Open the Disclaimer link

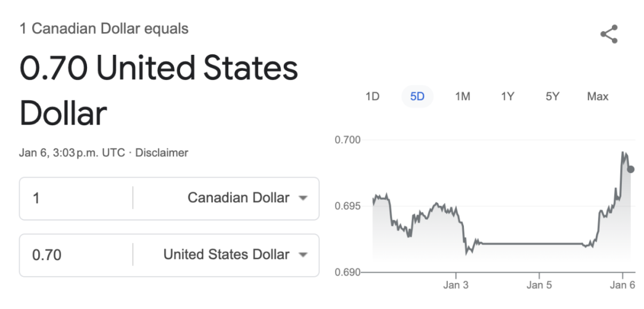(162, 153)
